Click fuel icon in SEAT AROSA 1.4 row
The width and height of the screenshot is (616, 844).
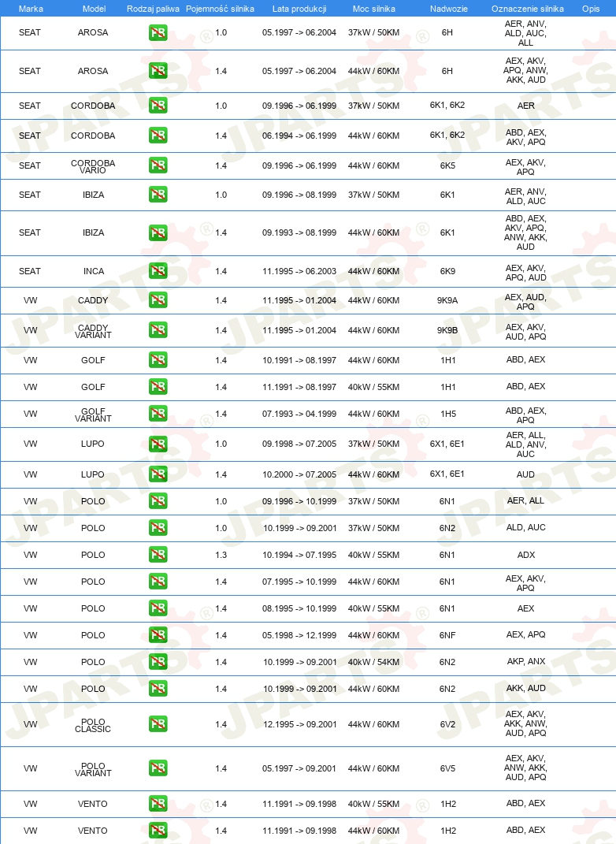tap(158, 71)
